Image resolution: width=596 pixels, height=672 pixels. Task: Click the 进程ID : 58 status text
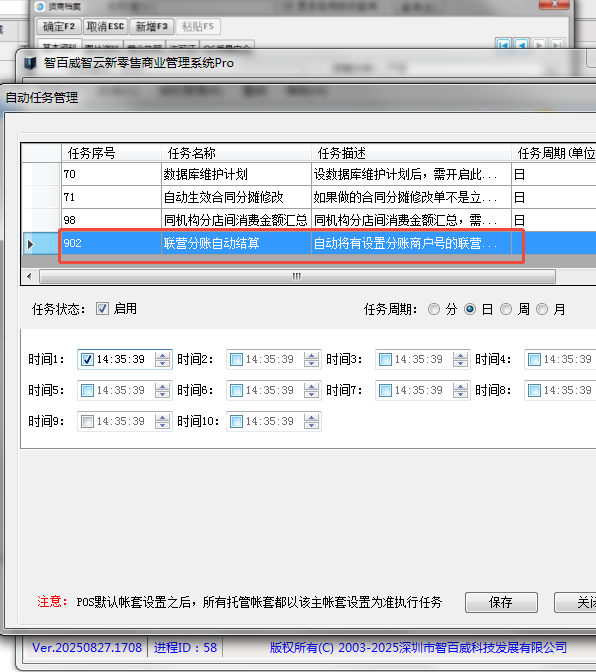pyautogui.click(x=186, y=647)
